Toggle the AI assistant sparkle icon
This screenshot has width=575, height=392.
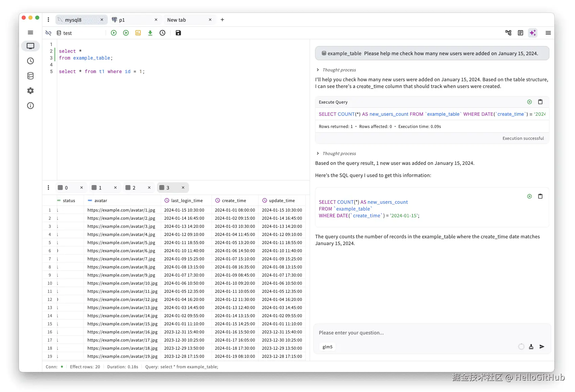click(533, 33)
